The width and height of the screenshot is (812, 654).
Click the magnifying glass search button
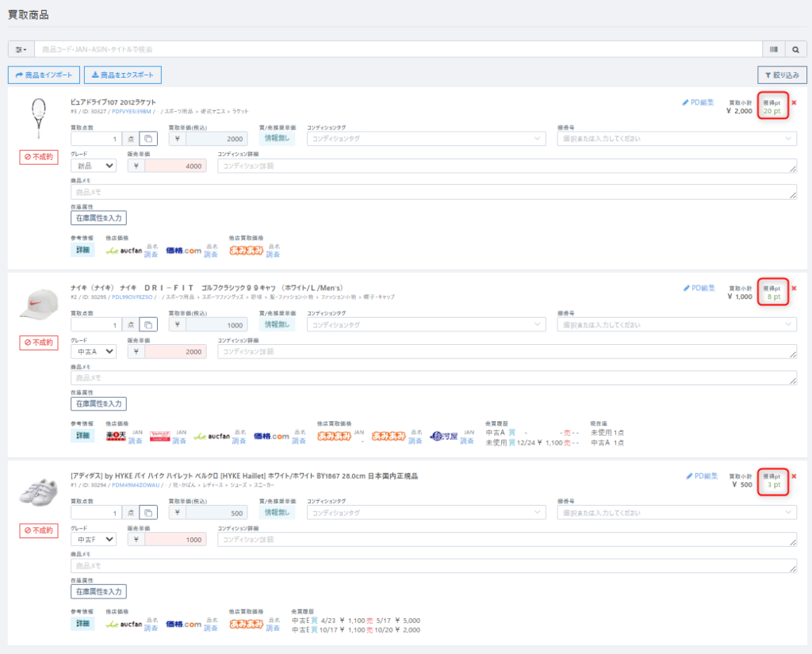795,49
